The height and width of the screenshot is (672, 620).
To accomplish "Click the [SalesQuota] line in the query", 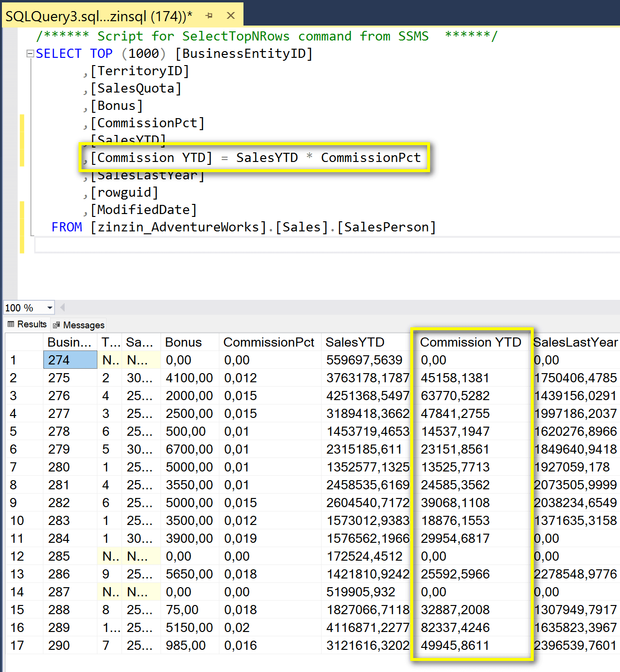I will pyautogui.click(x=132, y=88).
